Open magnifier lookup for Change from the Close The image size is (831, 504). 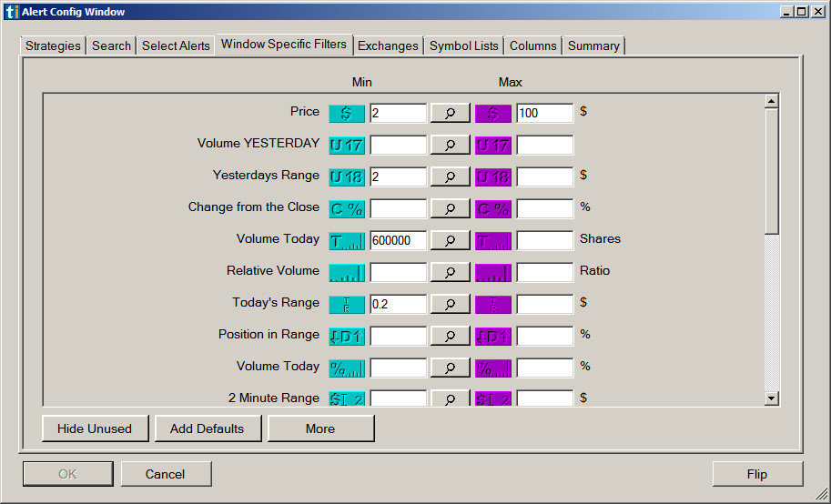450,208
